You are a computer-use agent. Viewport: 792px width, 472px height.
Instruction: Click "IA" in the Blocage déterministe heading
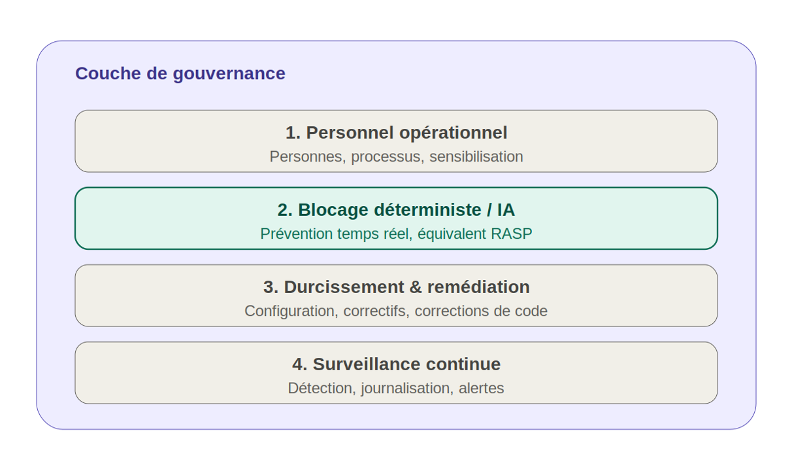(506, 210)
